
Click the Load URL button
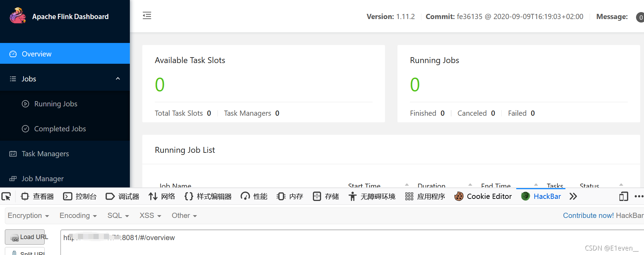(25, 237)
